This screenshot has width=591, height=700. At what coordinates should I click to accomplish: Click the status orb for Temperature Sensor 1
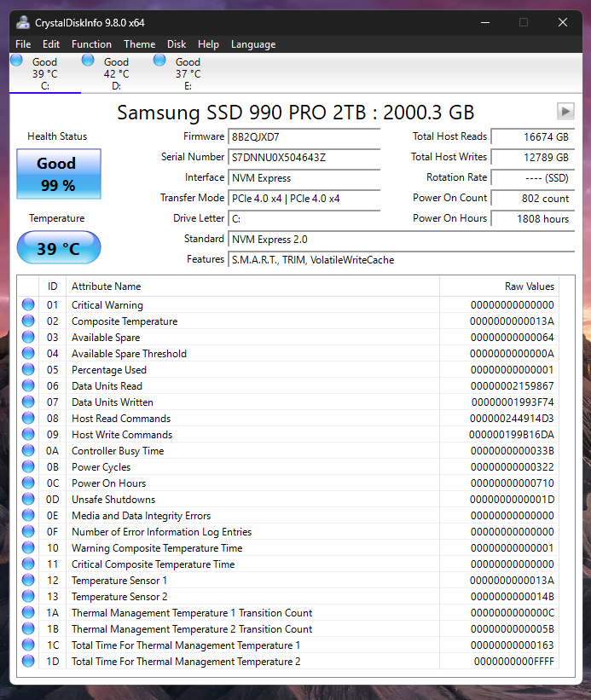(x=28, y=580)
